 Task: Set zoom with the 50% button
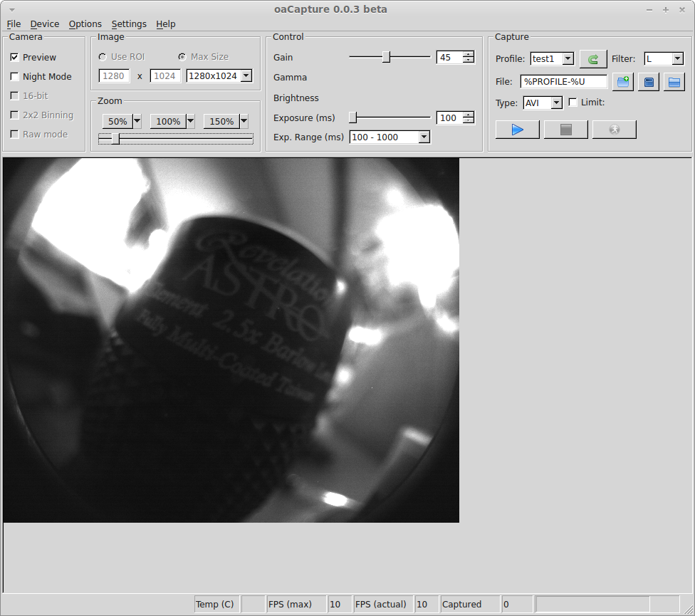[117, 121]
